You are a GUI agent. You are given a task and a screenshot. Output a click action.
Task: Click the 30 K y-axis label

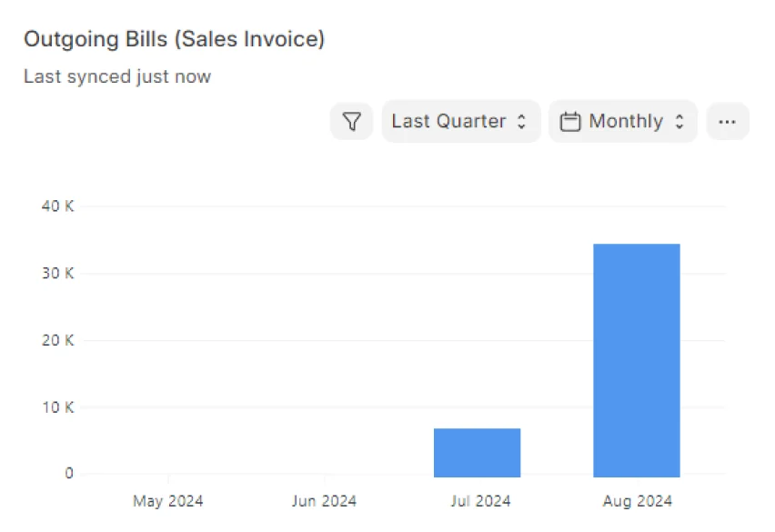click(x=57, y=274)
